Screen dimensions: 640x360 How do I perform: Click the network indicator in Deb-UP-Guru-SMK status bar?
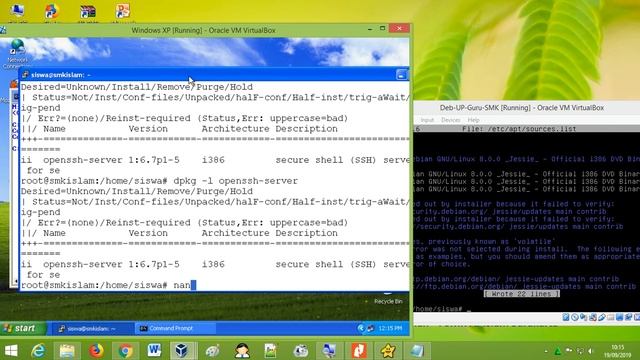click(593, 317)
